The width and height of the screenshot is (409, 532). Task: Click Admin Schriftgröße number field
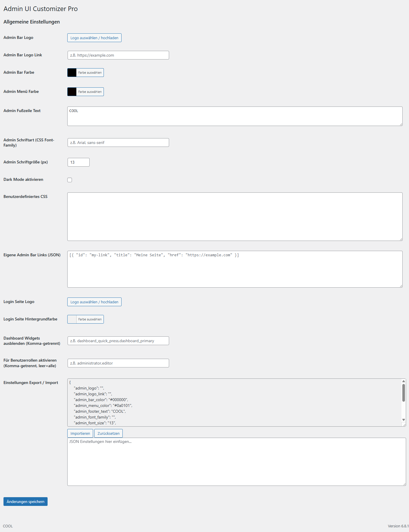click(x=78, y=162)
